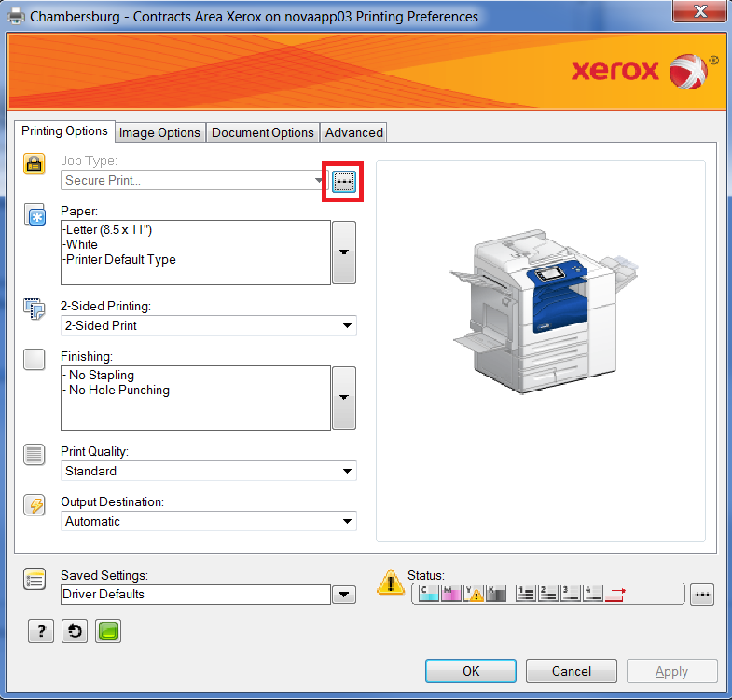This screenshot has height=700, width=732.
Task: Click the printer preview image
Action: pos(543,311)
